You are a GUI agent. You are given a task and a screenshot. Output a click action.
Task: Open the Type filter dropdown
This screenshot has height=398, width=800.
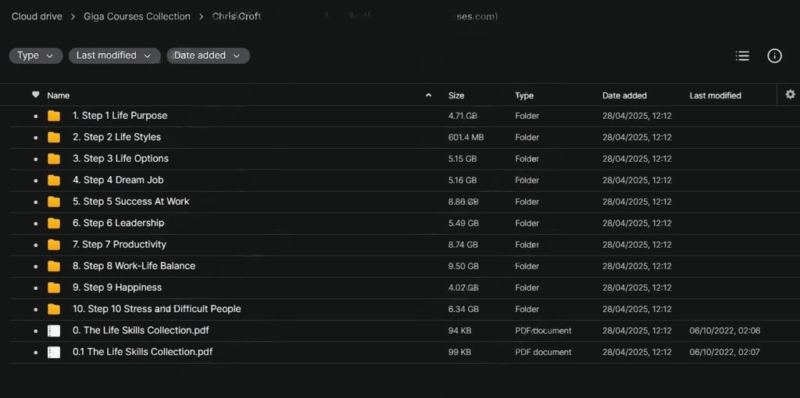coord(36,56)
